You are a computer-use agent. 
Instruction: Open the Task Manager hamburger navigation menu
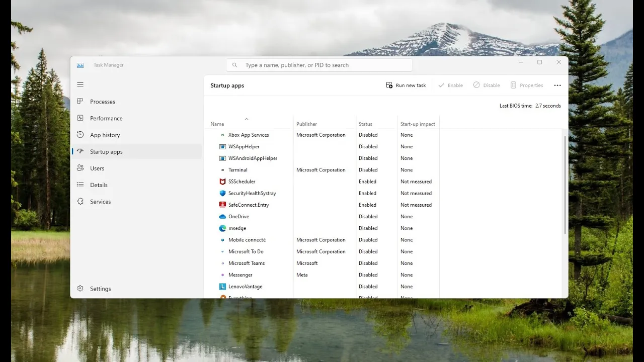[x=80, y=84]
